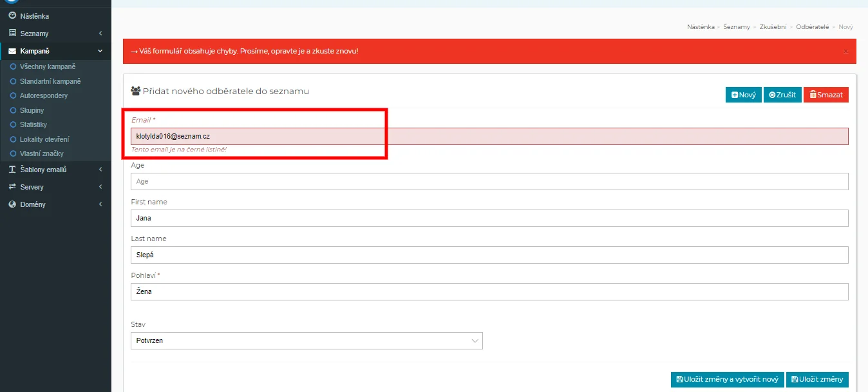Click the Zrušit cancel button
Screen dimensions: 868x392
point(782,95)
